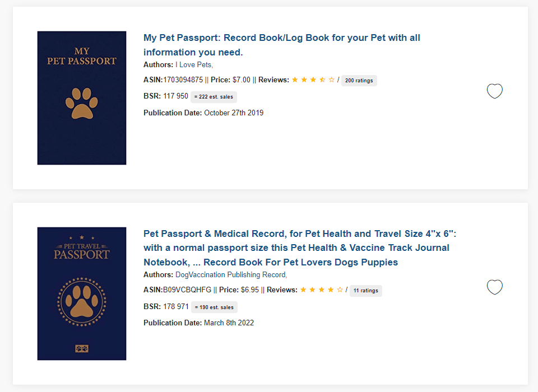Click author DogVaccination Publishing Record
This screenshot has width=538, height=392.
point(230,275)
